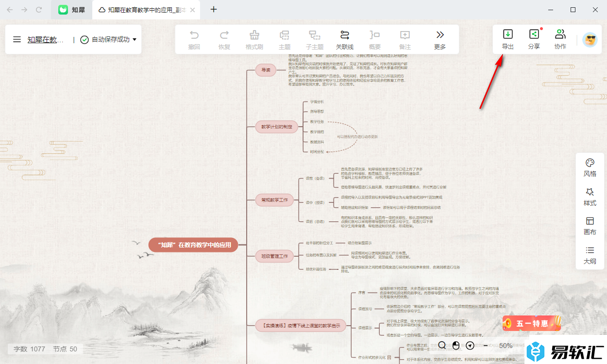Click the 教学任务 subtopic
Image resolution: width=607 pixels, height=364 pixels.
317,122
